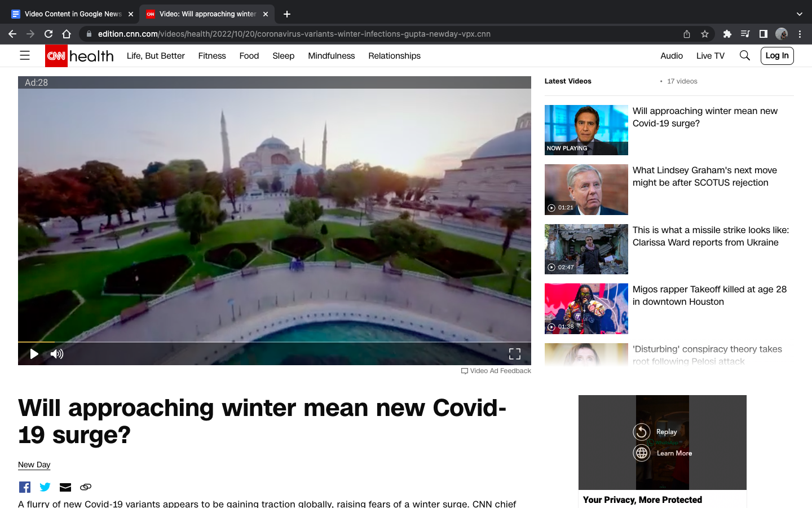812x508 pixels.
Task: Email the article using the envelope icon
Action: 65,487
